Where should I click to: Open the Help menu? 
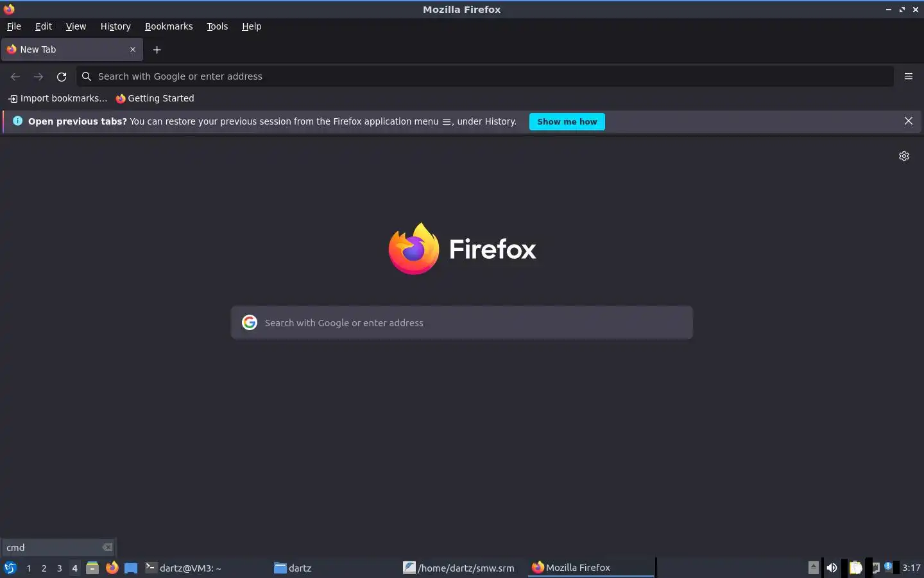252,26
